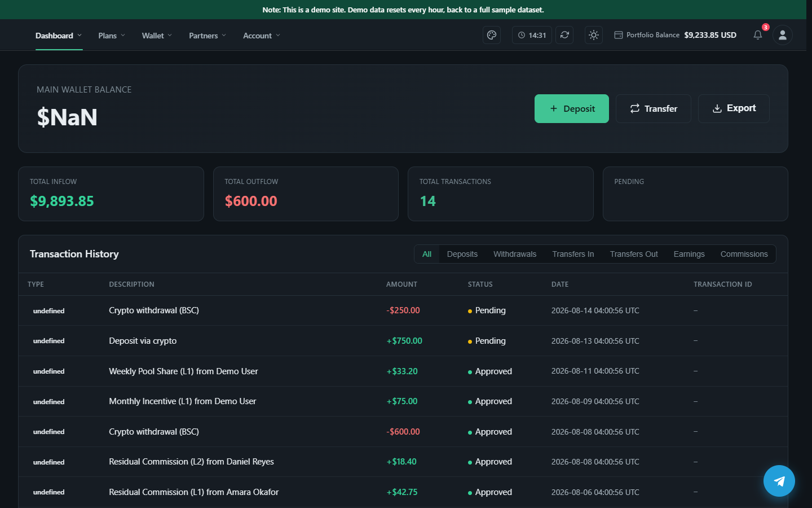Filter by Earnings tab
The image size is (812, 508).
click(x=689, y=254)
